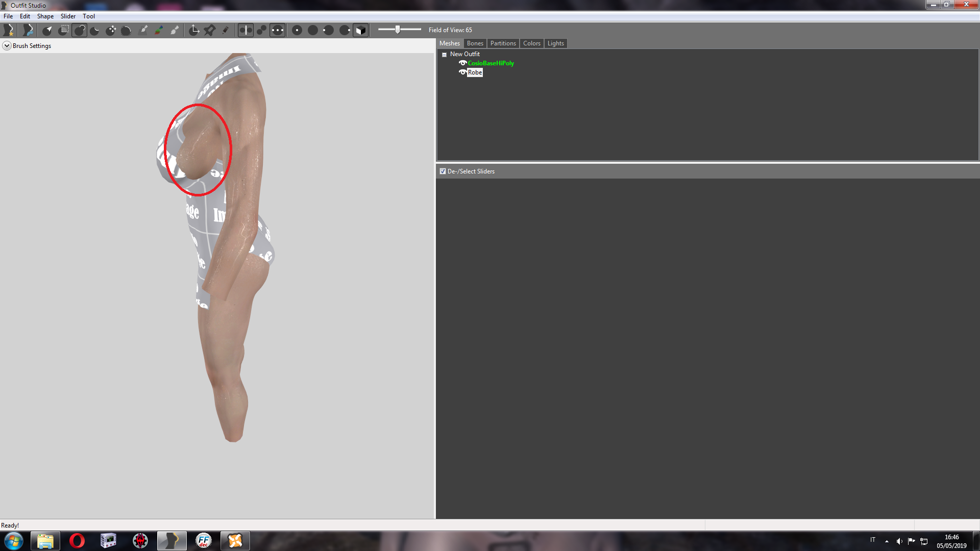980x551 pixels.
Task: Show hidden system tray icons arrow
Action: pyautogui.click(x=887, y=541)
